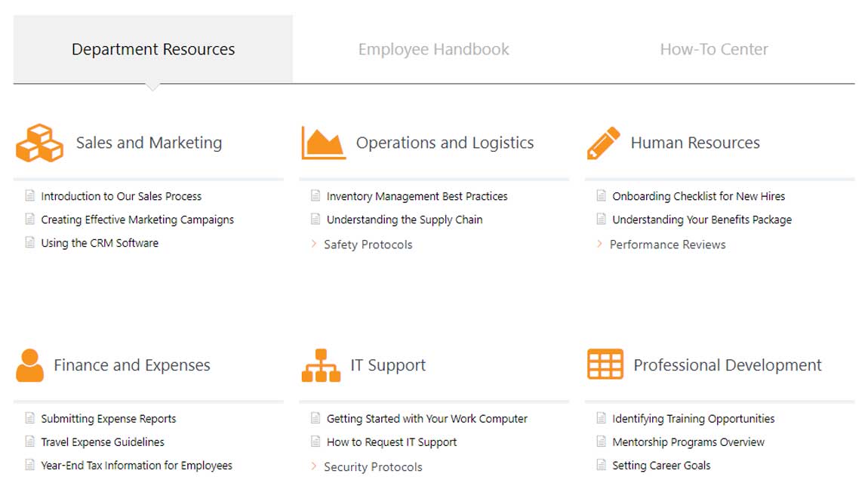868x486 pixels.
Task: Click the Sales and Marketing boxes icon
Action: click(x=39, y=143)
